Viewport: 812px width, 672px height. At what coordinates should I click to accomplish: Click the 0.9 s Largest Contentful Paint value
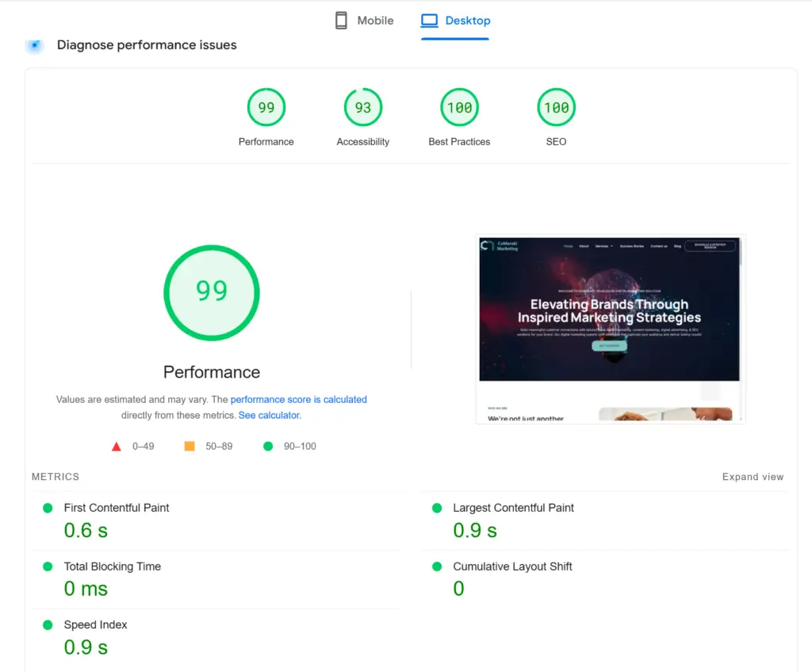(475, 531)
